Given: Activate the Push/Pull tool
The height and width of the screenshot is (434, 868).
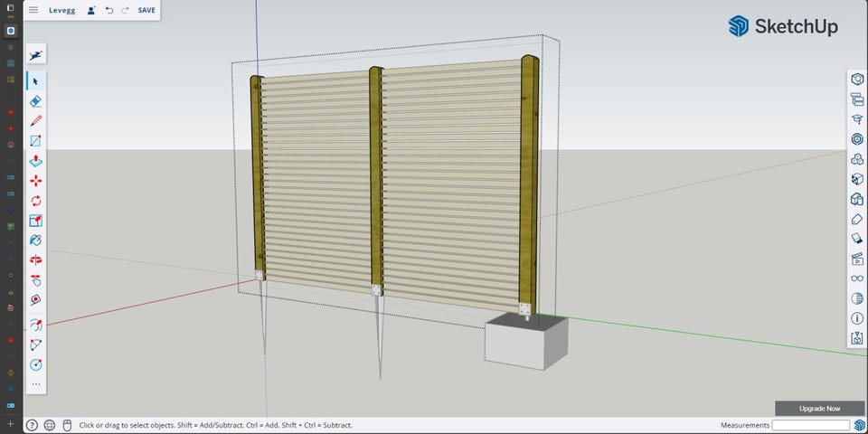Looking at the screenshot, I should (36, 161).
